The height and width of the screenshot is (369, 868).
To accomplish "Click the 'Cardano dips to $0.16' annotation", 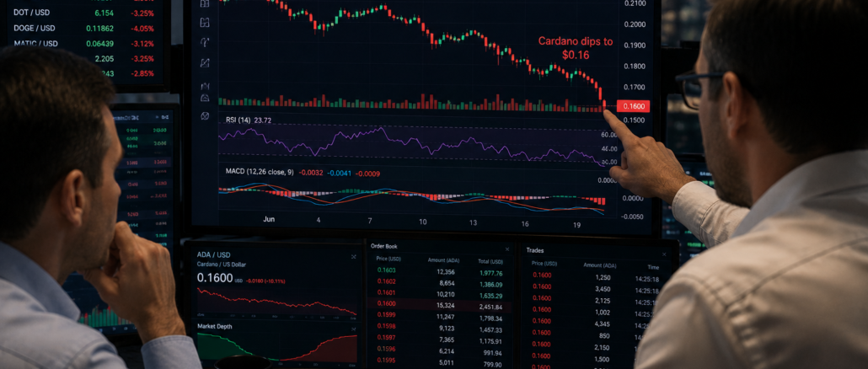I will 576,48.
